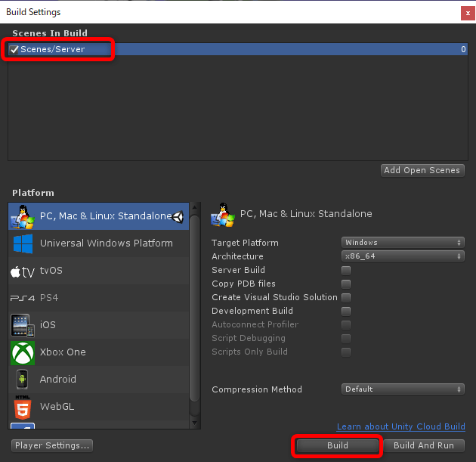
Task: Open the Compression Method dropdown
Action: click(403, 389)
